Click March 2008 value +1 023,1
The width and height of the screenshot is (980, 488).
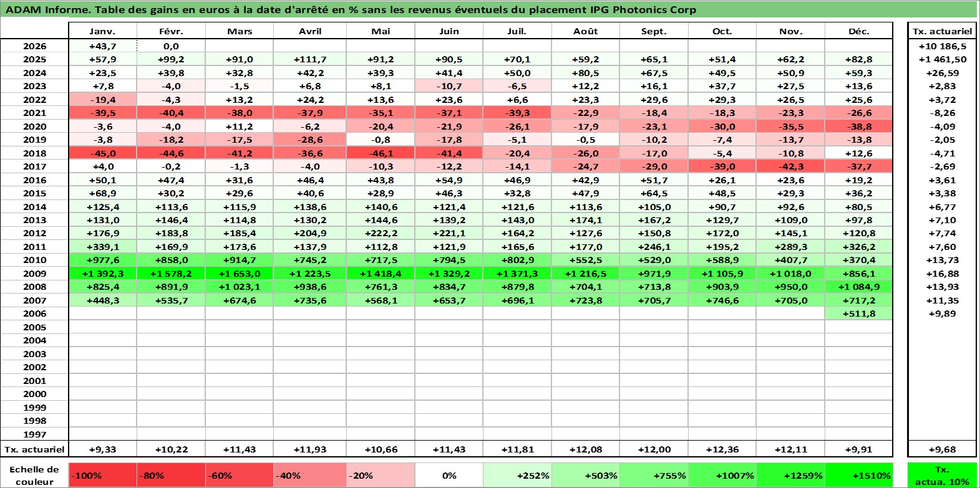[x=240, y=287]
